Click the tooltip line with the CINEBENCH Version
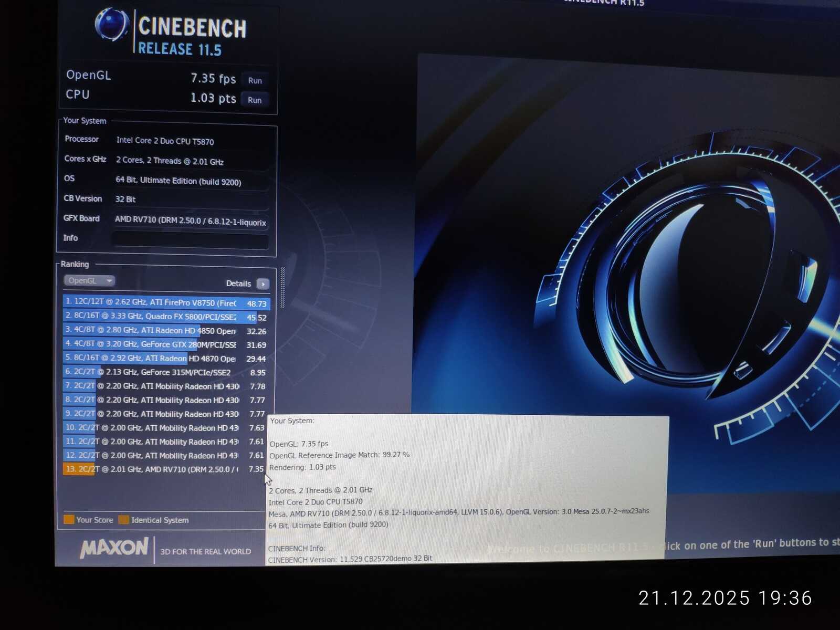 pyautogui.click(x=350, y=559)
